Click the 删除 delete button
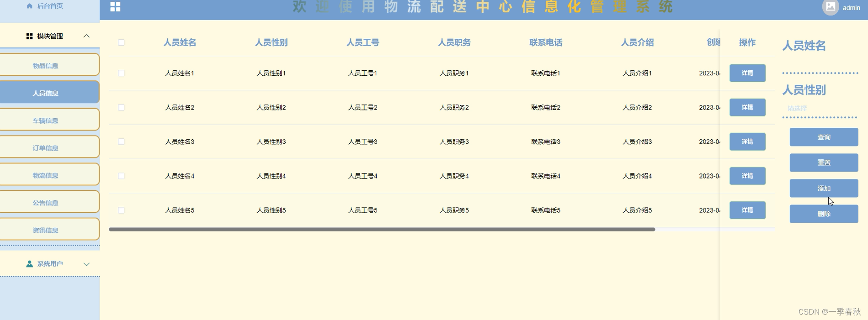Screen dimensions: 868x320 click(824, 214)
